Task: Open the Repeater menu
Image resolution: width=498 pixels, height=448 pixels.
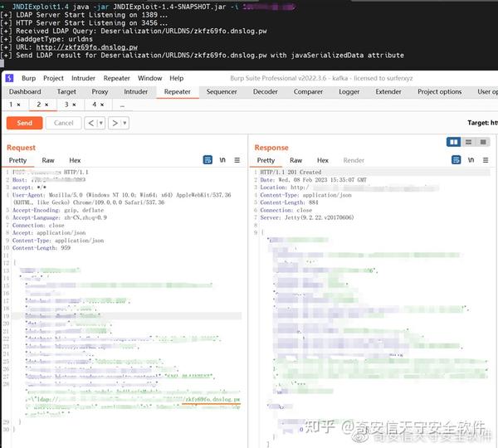Action: (116, 78)
